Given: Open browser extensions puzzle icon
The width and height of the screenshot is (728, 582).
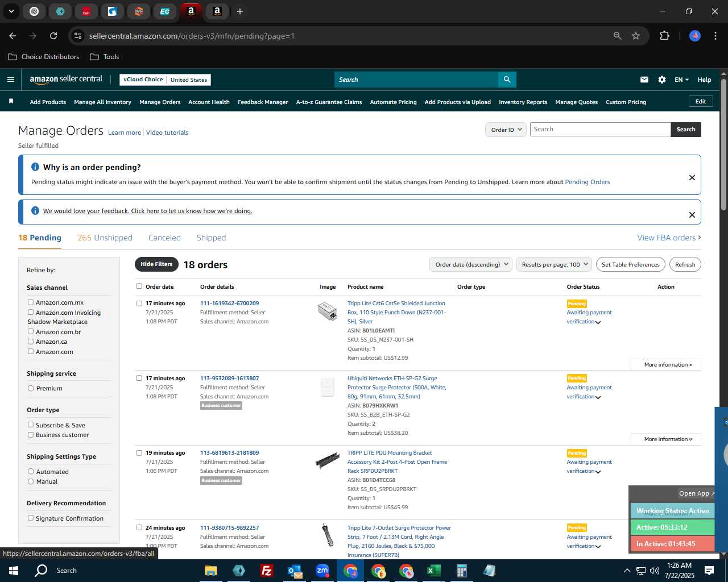Looking at the screenshot, I should coord(664,36).
